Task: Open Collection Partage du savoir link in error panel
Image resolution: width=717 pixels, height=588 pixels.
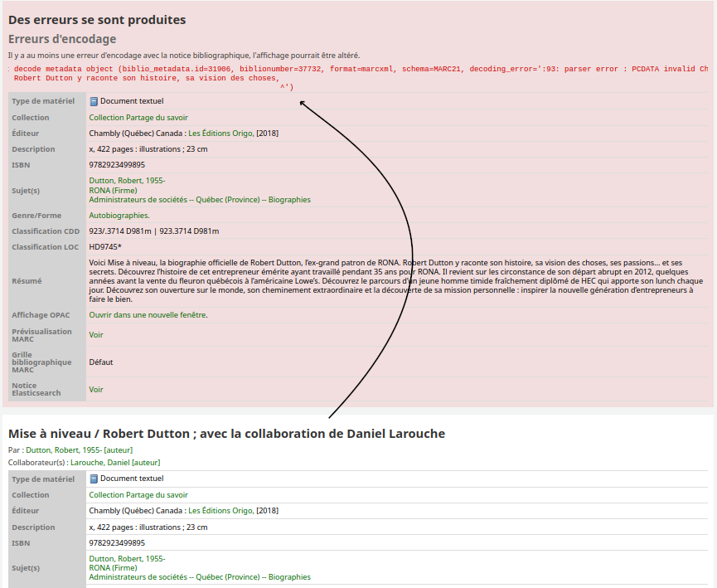Action: 138,118
